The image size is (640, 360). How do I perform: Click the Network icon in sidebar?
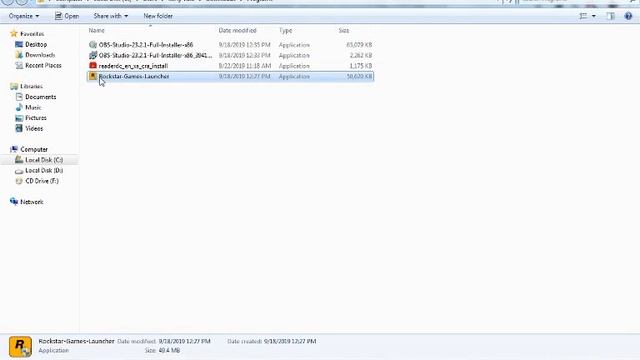(x=14, y=202)
